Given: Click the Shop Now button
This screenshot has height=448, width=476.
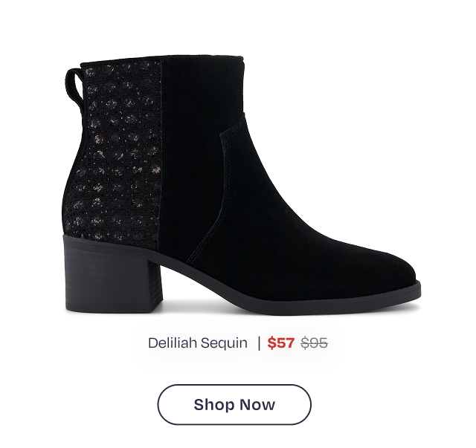Looking at the screenshot, I should 234,404.
